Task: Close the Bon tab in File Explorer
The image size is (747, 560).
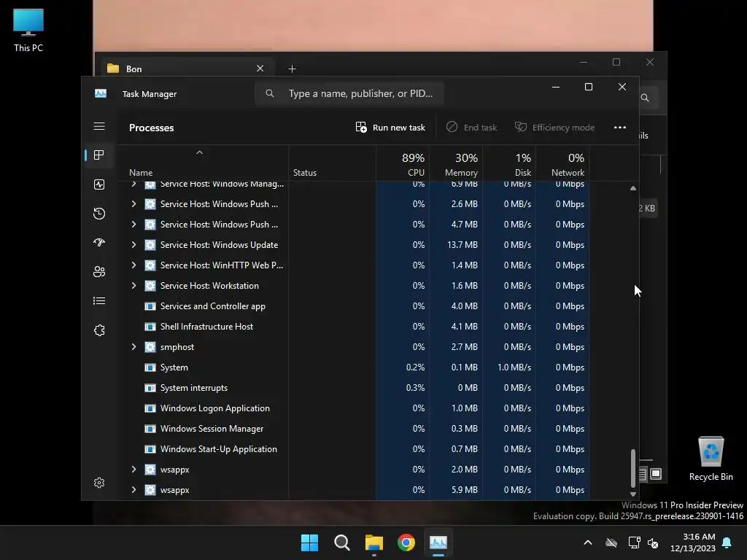Action: 260,69
